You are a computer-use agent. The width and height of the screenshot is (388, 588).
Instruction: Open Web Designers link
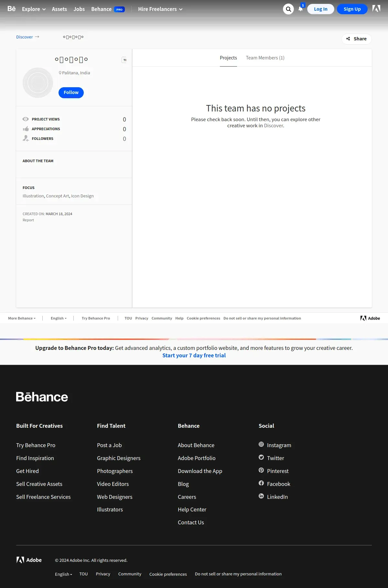pyautogui.click(x=115, y=497)
